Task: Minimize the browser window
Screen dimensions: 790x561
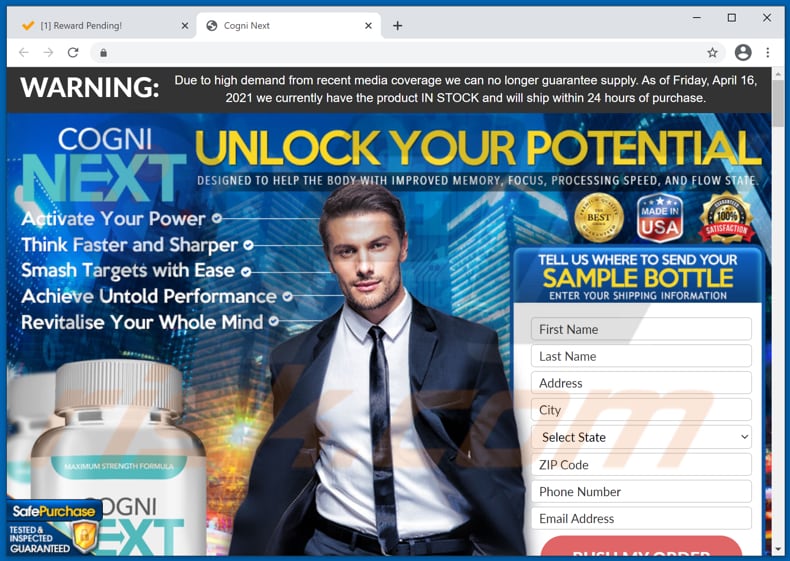Action: 697,18
